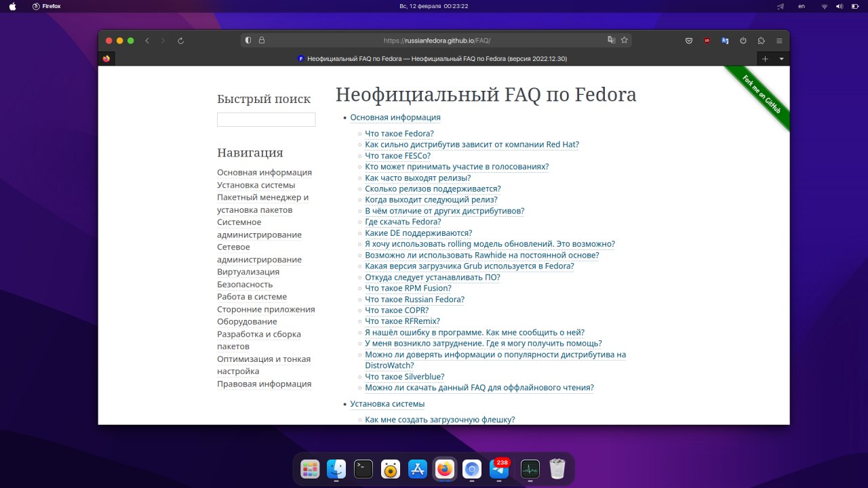Open sidebar link Правовая информация
Screen dimensions: 868x488
pyautogui.click(x=264, y=384)
